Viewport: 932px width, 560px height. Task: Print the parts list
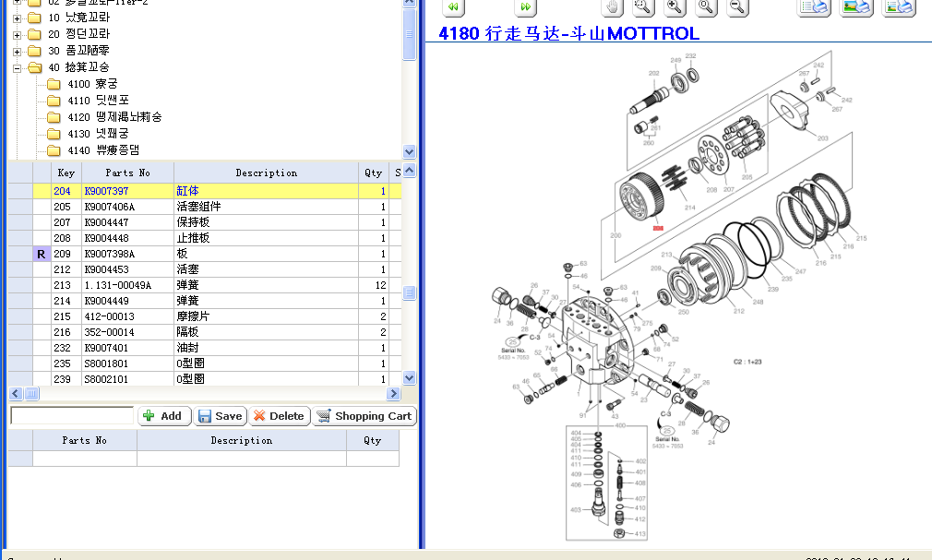(814, 7)
